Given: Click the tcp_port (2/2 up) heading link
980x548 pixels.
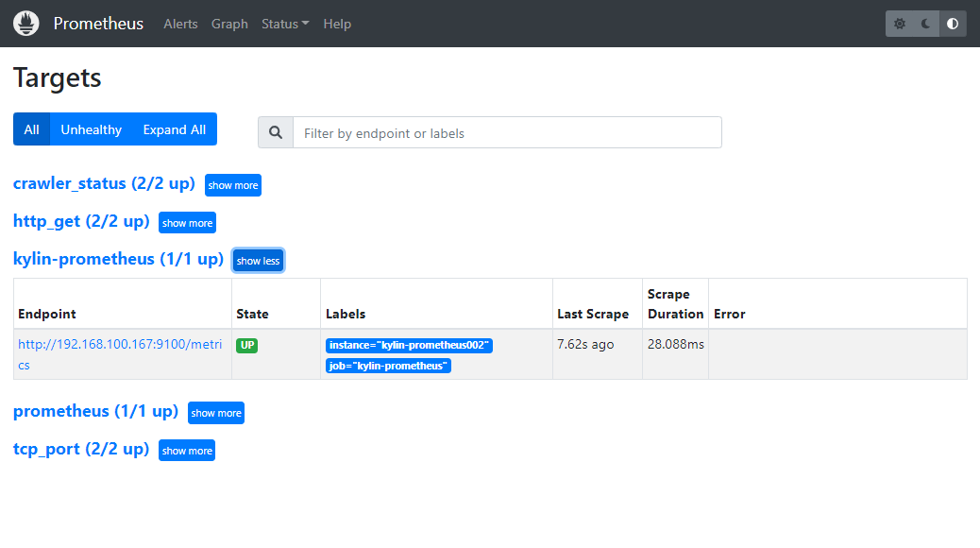Looking at the screenshot, I should tap(81, 449).
